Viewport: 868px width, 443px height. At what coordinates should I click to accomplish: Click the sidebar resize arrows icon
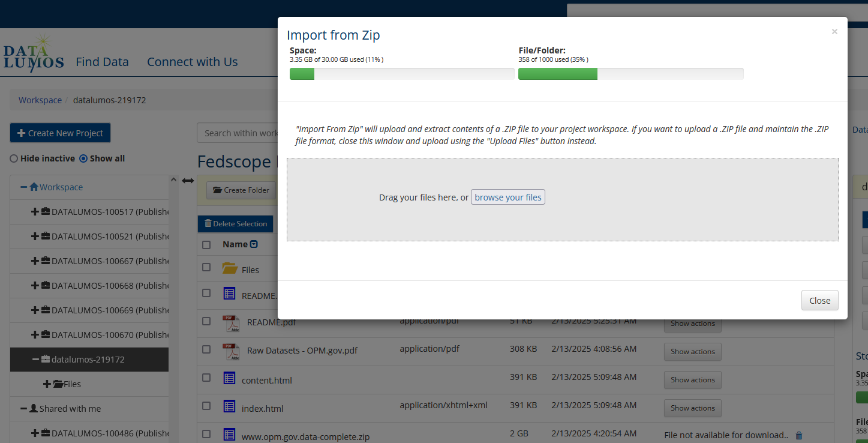(x=188, y=179)
